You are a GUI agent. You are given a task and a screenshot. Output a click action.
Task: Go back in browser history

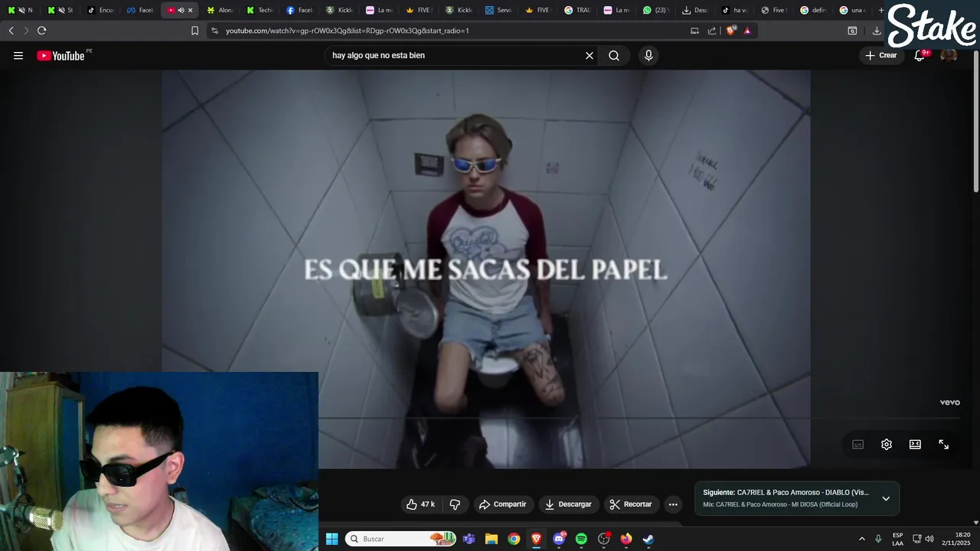click(x=11, y=31)
